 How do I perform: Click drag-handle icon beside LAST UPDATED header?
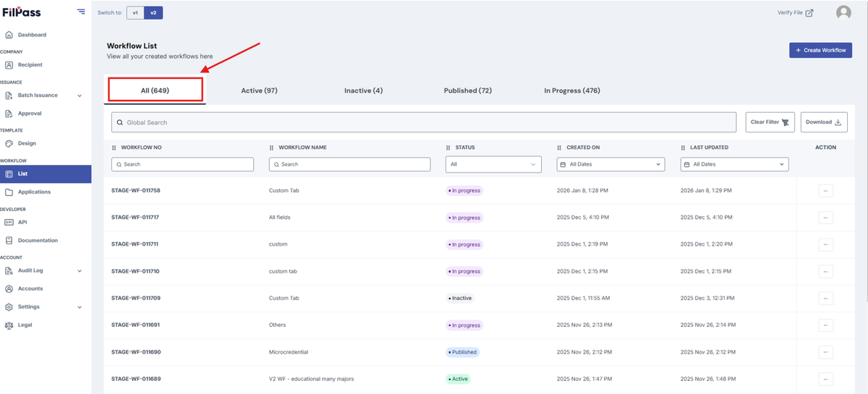click(683, 147)
